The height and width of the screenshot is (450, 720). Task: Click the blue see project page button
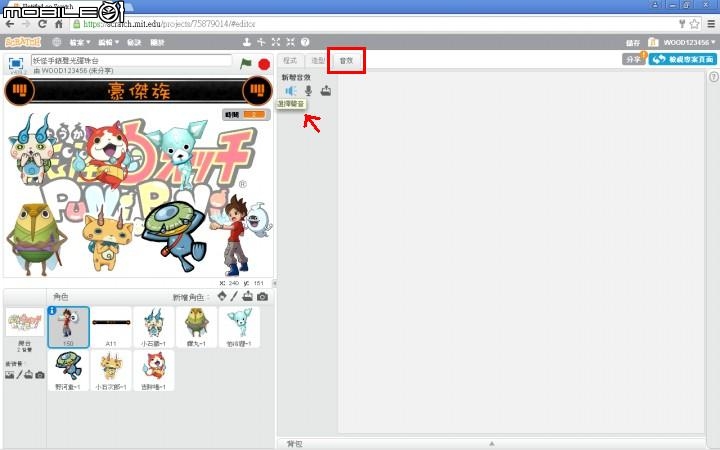682,59
